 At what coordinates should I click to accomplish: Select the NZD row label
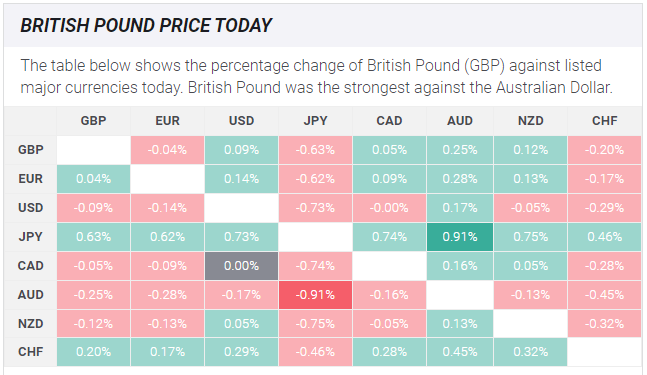pos(31,324)
